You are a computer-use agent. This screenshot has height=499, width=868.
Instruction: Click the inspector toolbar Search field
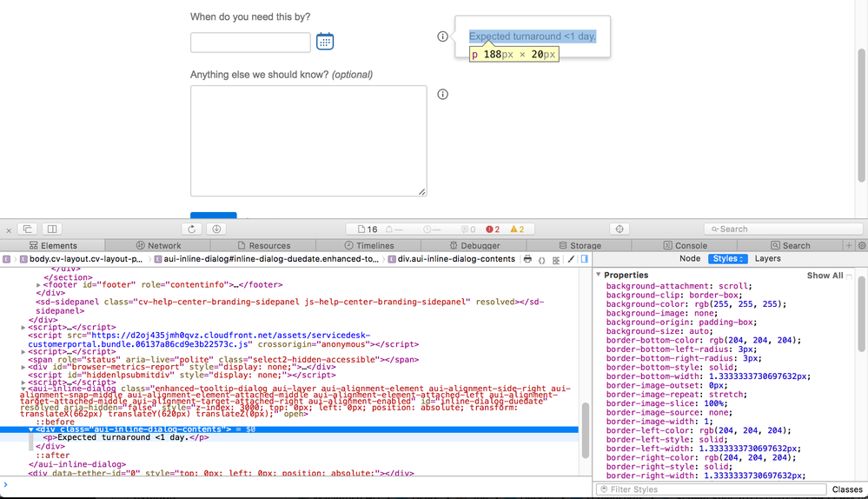tap(784, 229)
